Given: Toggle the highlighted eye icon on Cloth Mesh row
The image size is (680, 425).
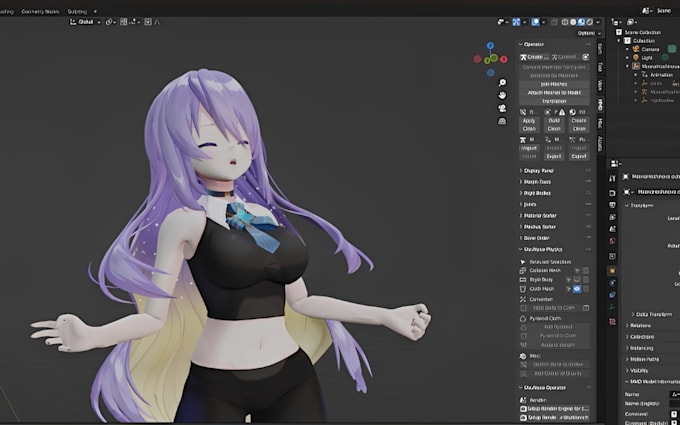Looking at the screenshot, I should point(577,289).
